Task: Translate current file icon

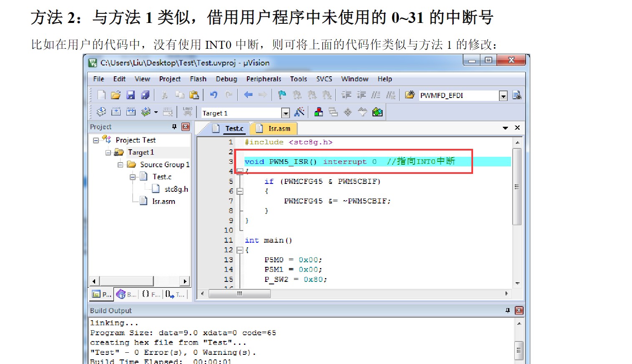Action: point(101,112)
